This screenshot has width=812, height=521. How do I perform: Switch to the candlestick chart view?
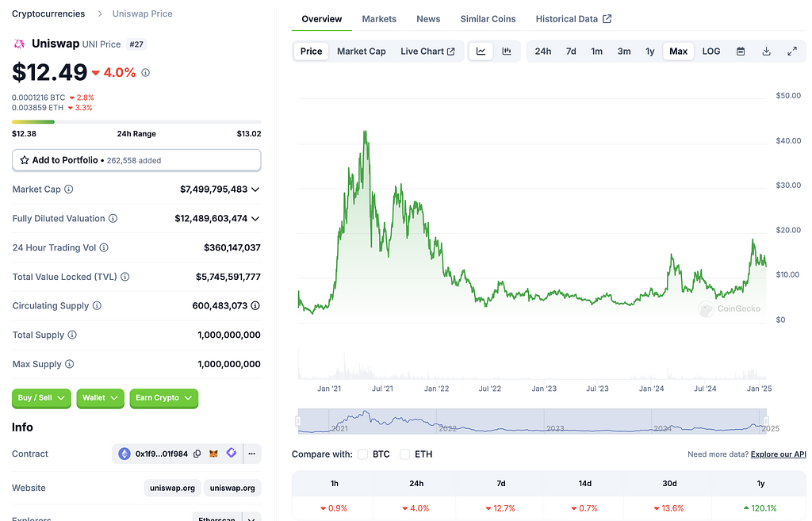[507, 52]
